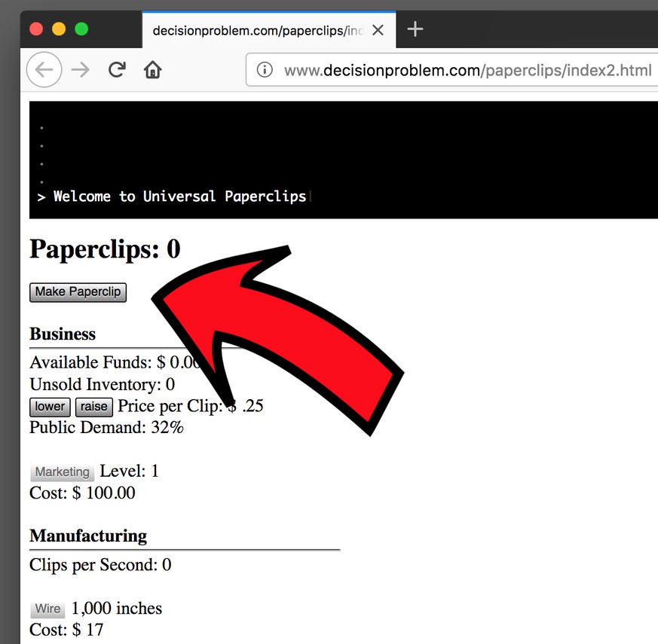658x644 pixels.
Task: Click the 'Clips per Second: 0' text
Action: point(100,565)
